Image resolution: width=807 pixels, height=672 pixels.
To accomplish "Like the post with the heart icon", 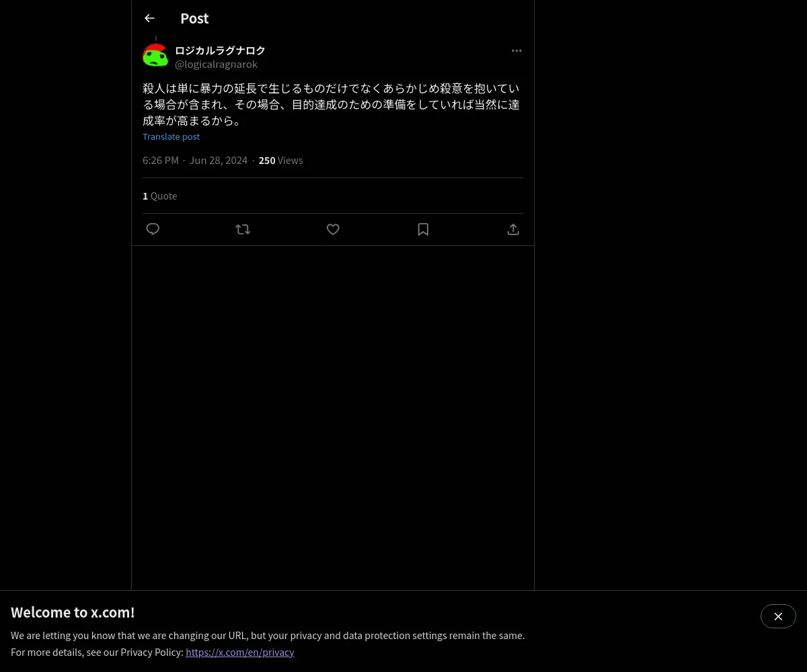I will [333, 229].
